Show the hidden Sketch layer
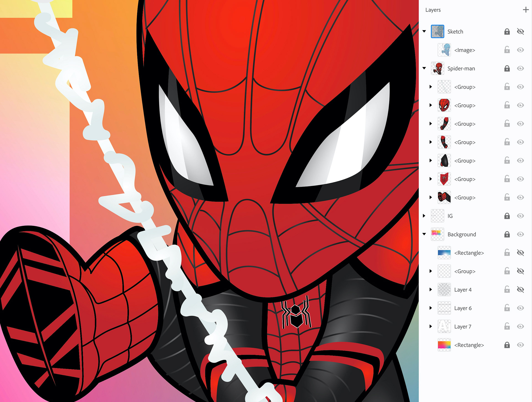This screenshot has height=402, width=532. (520, 32)
